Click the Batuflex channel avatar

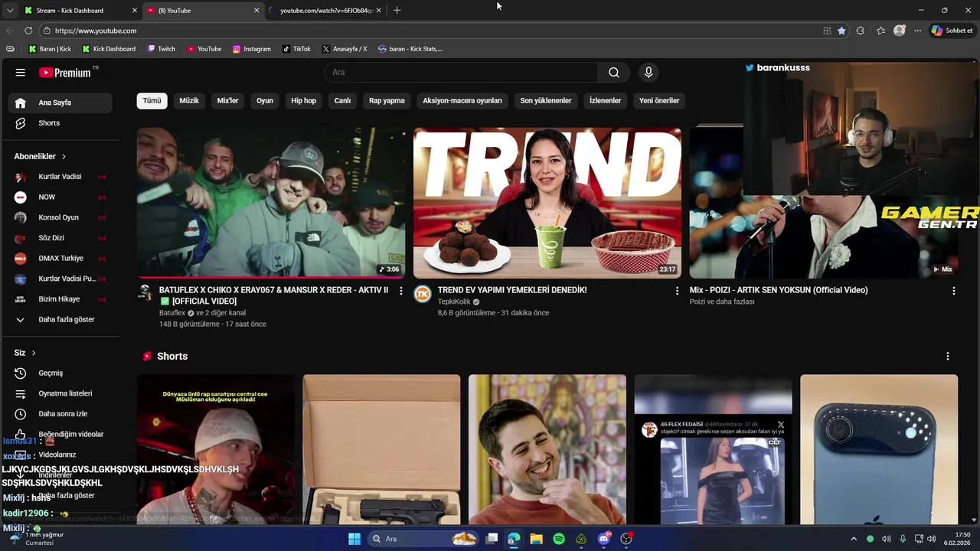click(x=144, y=293)
